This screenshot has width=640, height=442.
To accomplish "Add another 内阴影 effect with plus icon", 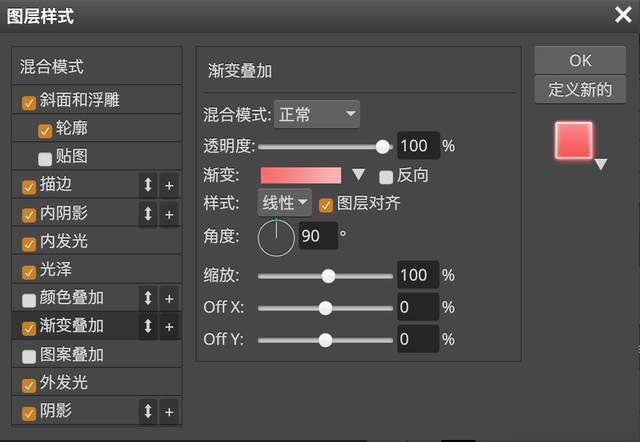I will tap(169, 214).
